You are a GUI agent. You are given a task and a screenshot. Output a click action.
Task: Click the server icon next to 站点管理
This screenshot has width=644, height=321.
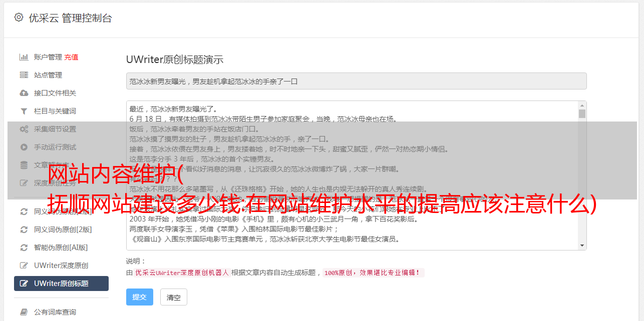pyautogui.click(x=24, y=75)
